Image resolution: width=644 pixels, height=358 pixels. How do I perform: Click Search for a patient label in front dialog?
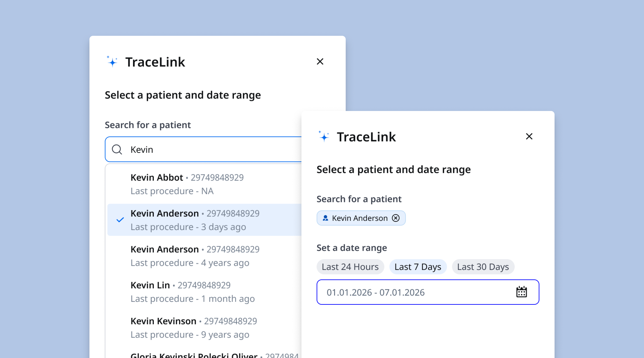(359, 199)
